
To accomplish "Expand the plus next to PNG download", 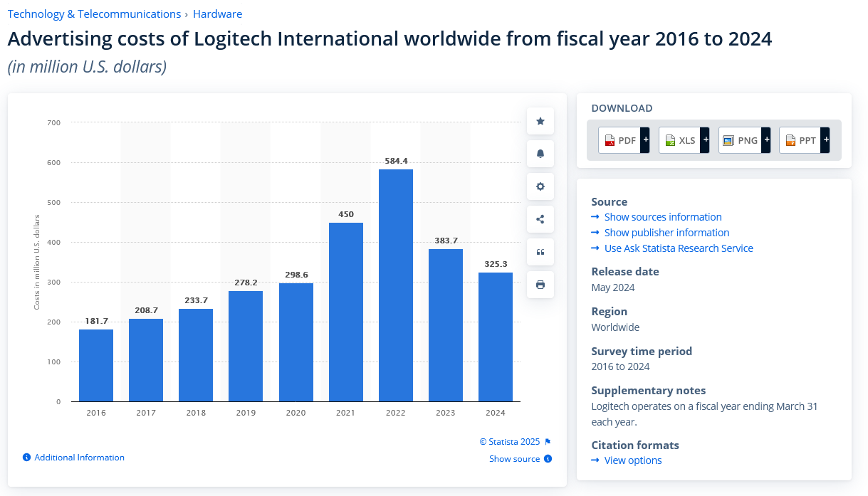I will 766,140.
